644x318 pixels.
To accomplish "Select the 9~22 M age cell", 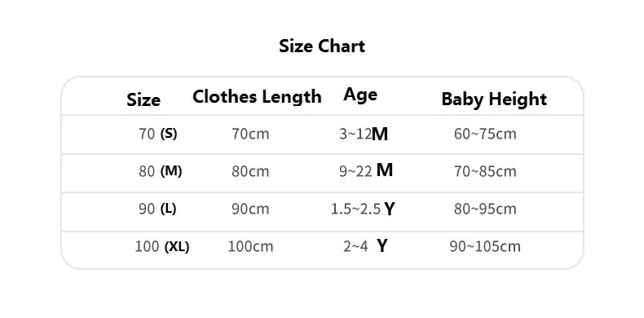I will point(366,170).
